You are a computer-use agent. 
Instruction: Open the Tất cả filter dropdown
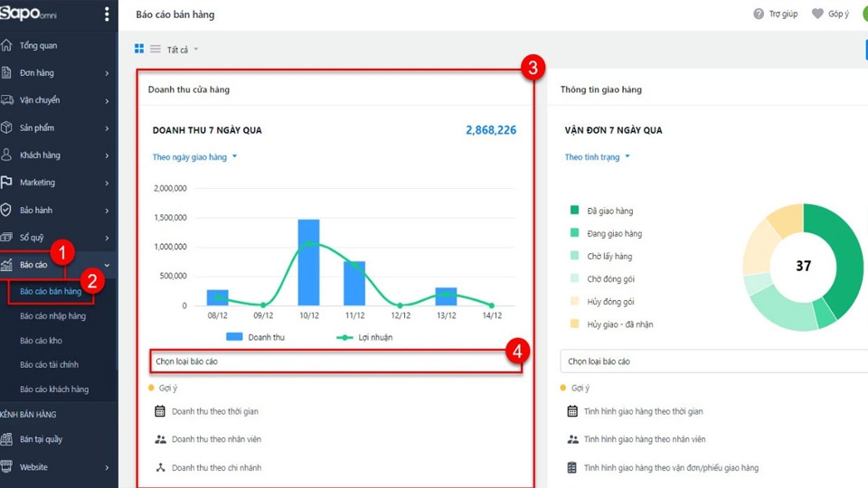(183, 50)
